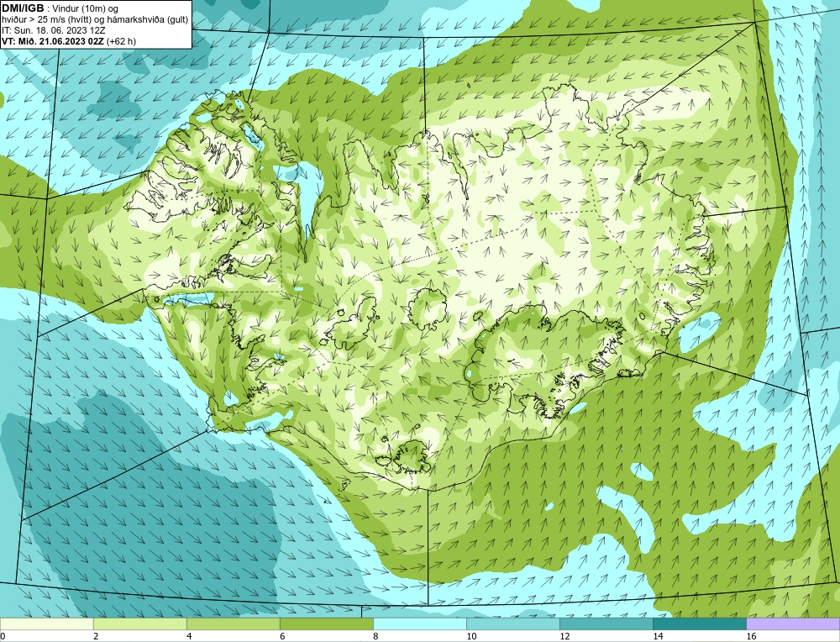
Task: Click the "8" label on the wind scale
Action: point(375,636)
